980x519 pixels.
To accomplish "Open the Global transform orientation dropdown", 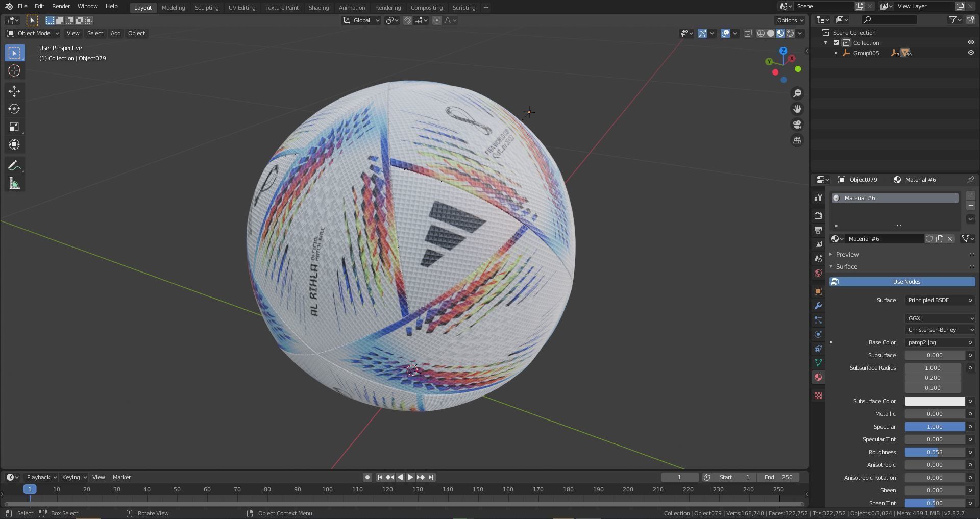I will [x=361, y=20].
